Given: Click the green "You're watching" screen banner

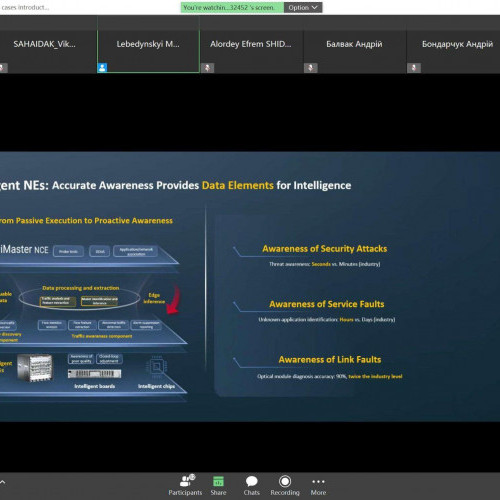Looking at the screenshot, I should click(232, 7).
